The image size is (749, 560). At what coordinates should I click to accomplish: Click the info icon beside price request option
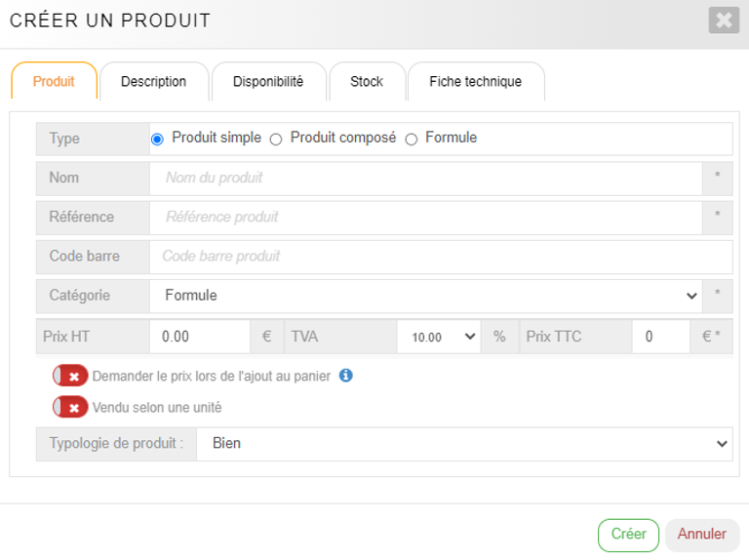(345, 375)
